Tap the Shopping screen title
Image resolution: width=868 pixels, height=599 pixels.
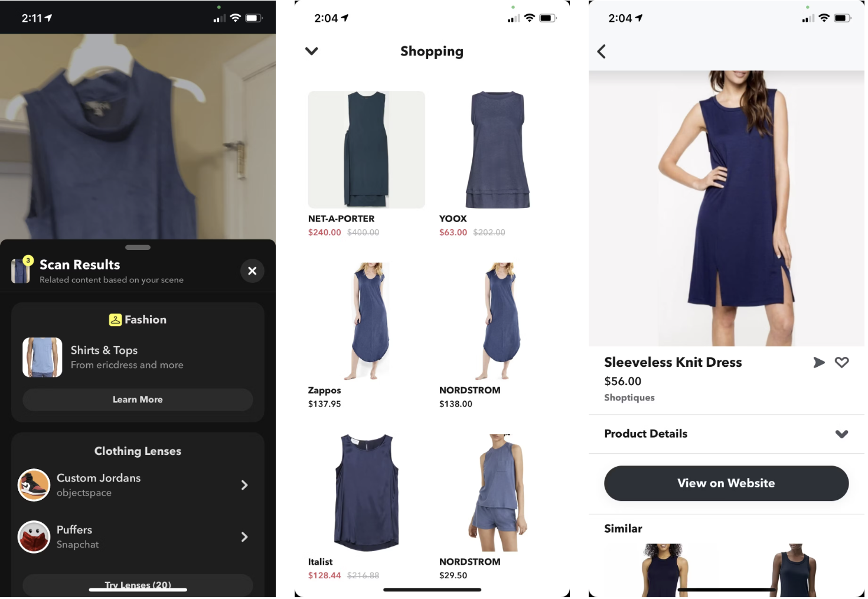[x=432, y=51]
